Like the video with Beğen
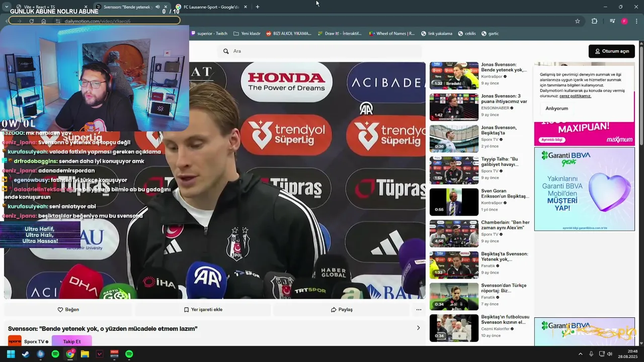The image size is (644, 362). [68, 310]
